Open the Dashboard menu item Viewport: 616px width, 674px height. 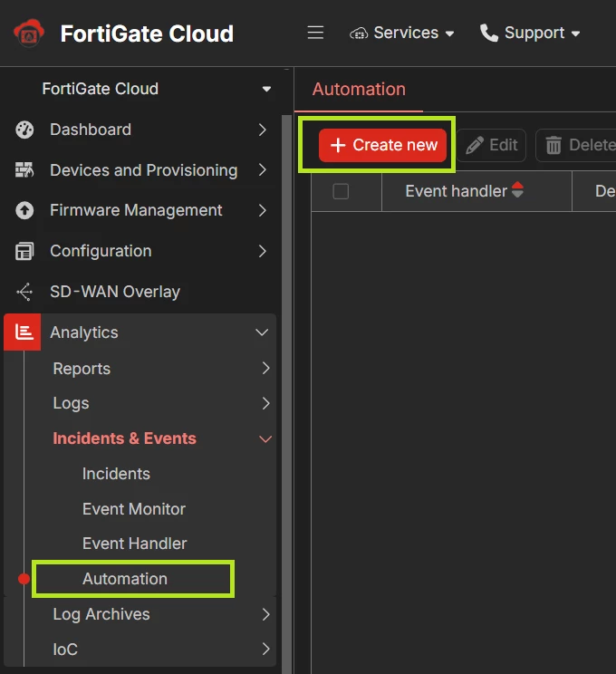click(91, 130)
